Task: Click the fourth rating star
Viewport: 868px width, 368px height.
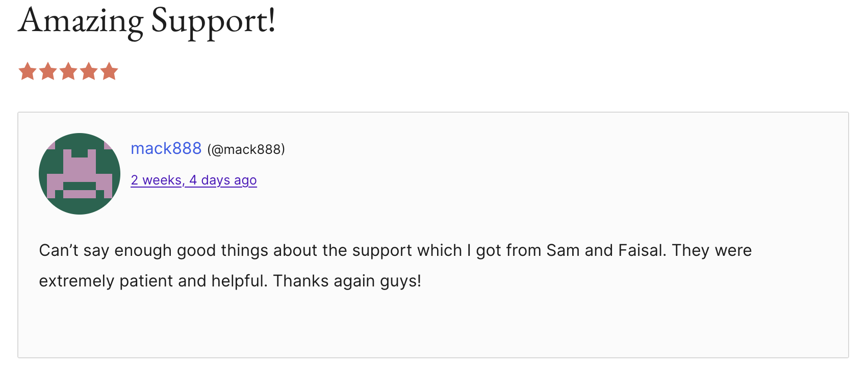Action: point(89,72)
